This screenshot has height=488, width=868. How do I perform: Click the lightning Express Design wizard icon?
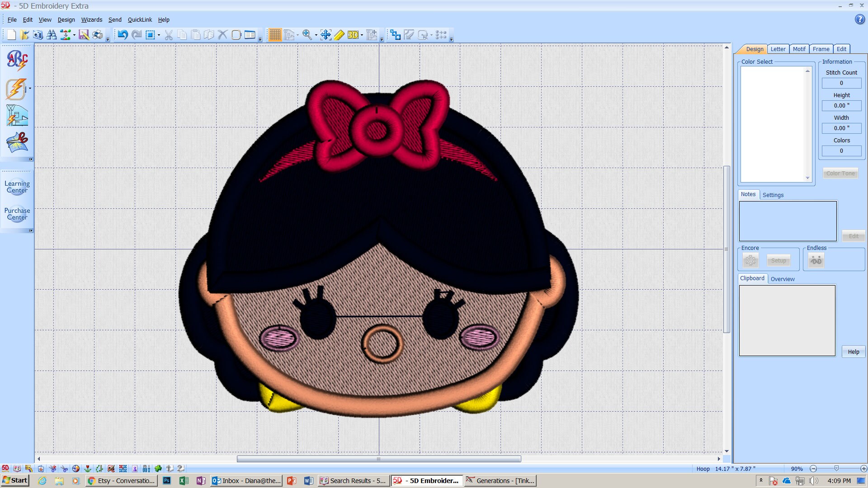click(15, 89)
